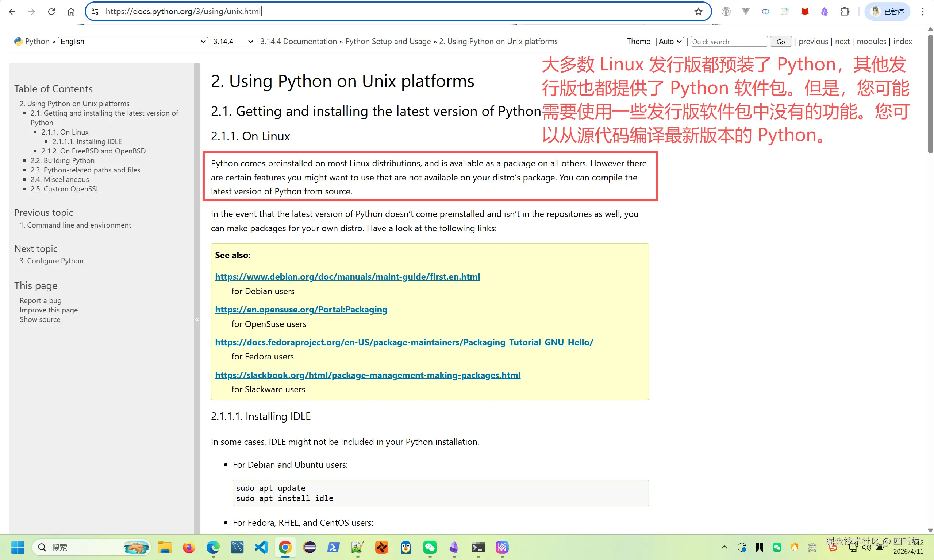
Task: Click the Python logo next to breadcrumbs
Action: (18, 41)
